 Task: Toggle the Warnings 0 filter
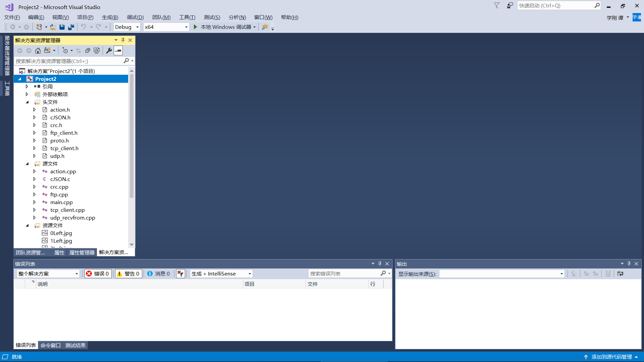tap(128, 274)
